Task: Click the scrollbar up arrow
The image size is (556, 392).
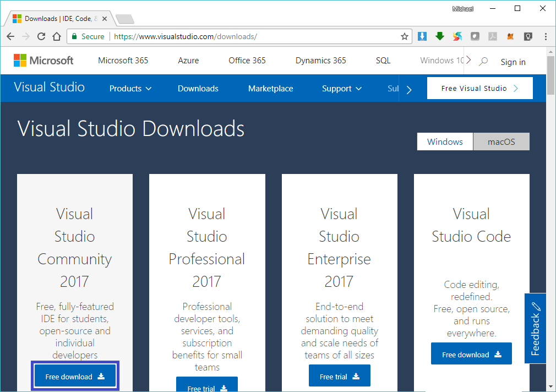Action: tap(550, 52)
